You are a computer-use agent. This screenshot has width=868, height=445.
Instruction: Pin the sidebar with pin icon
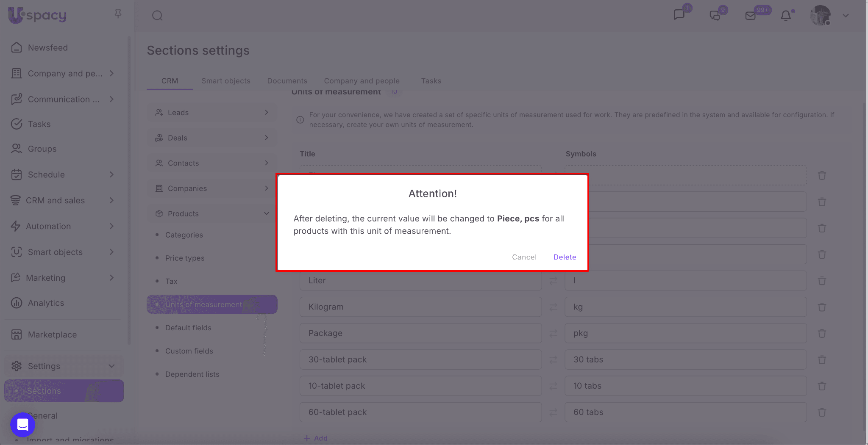click(118, 14)
